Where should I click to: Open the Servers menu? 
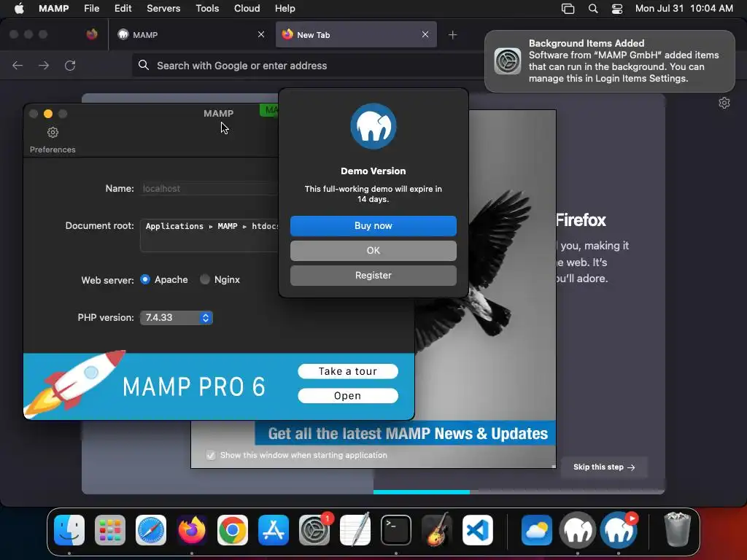coord(163,9)
